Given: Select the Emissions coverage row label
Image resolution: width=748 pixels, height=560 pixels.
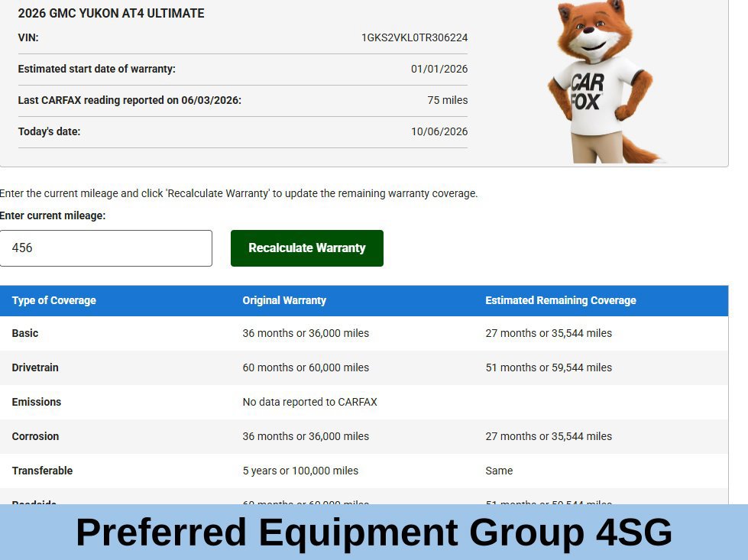Looking at the screenshot, I should (x=36, y=402).
